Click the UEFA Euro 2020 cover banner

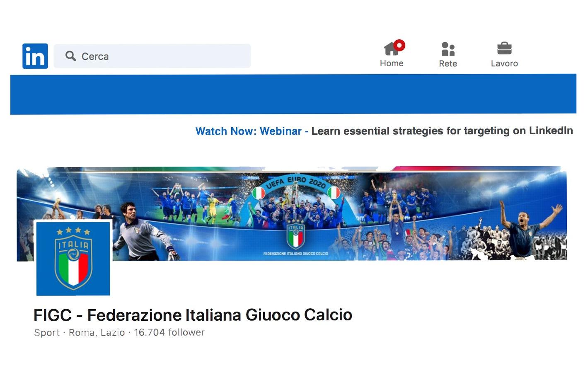point(292,214)
